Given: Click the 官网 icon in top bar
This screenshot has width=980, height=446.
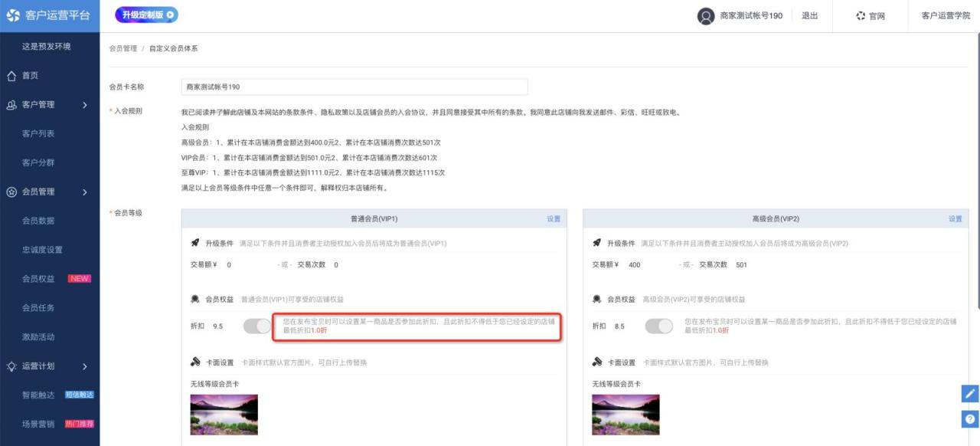Looking at the screenshot, I should pyautogui.click(x=860, y=16).
